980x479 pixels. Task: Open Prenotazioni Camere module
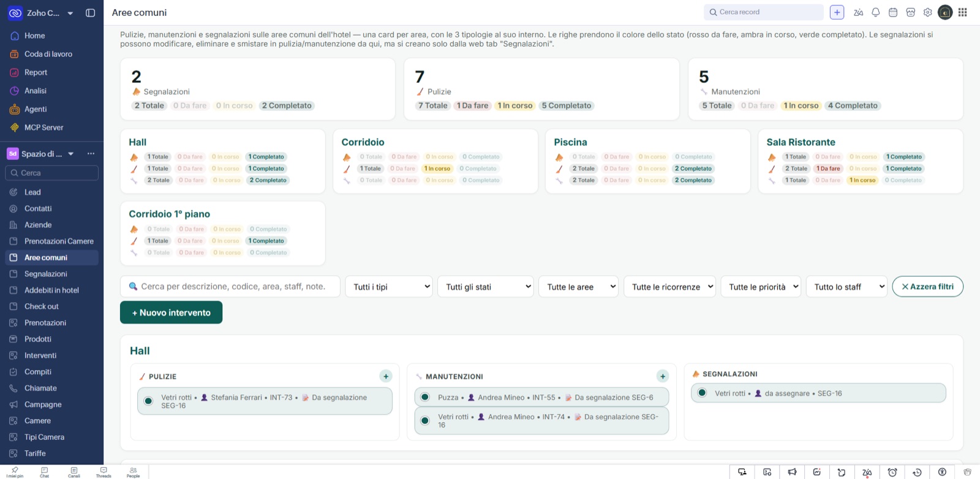59,241
